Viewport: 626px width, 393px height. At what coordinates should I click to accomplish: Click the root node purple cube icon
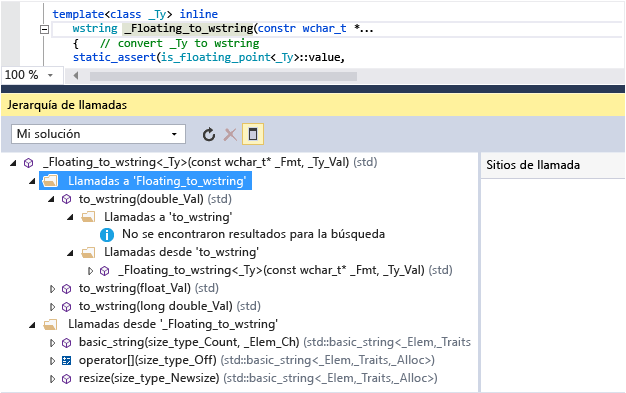(29, 163)
